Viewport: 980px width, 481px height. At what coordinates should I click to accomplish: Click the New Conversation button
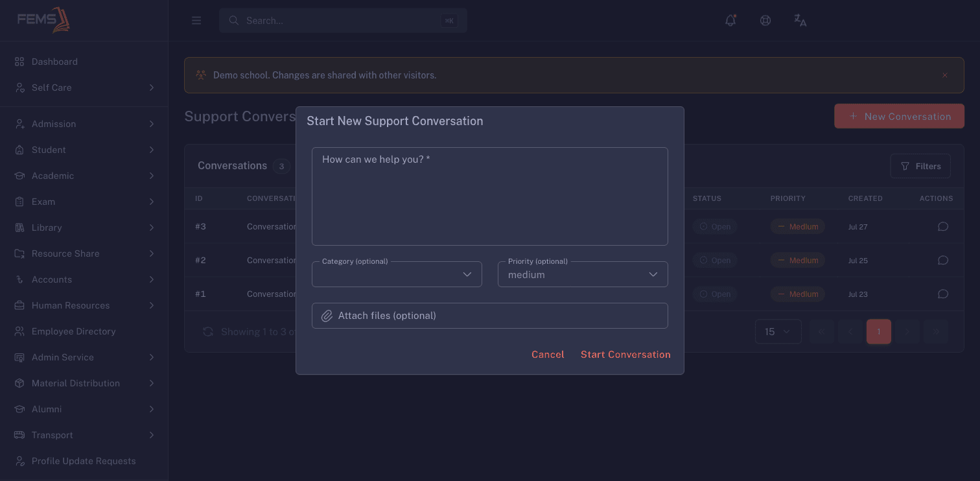tap(899, 116)
